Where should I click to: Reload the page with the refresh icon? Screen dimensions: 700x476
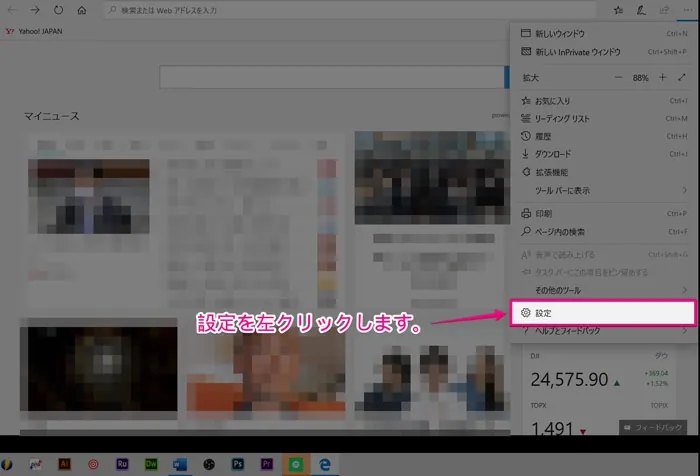pos(58,10)
